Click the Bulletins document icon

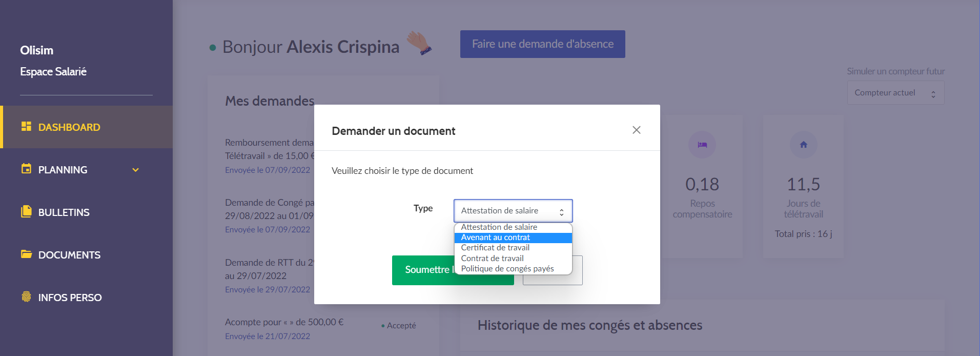click(x=26, y=211)
